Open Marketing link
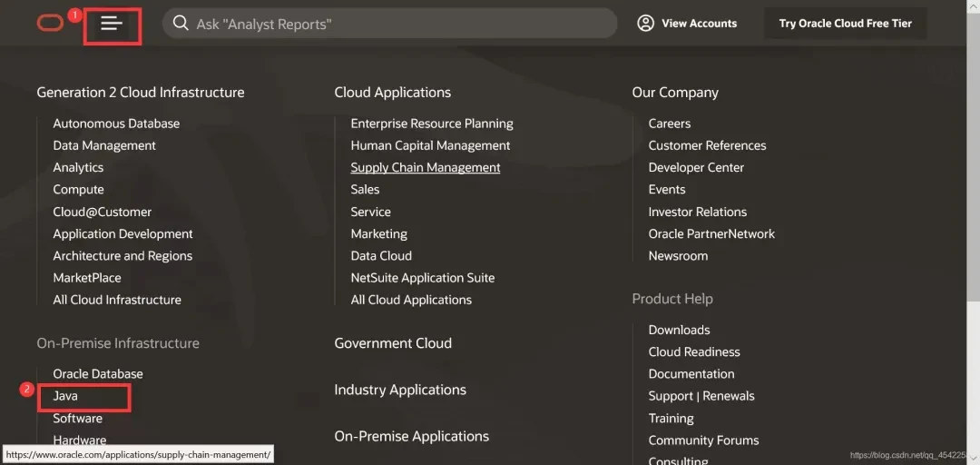This screenshot has width=980, height=465. [378, 233]
